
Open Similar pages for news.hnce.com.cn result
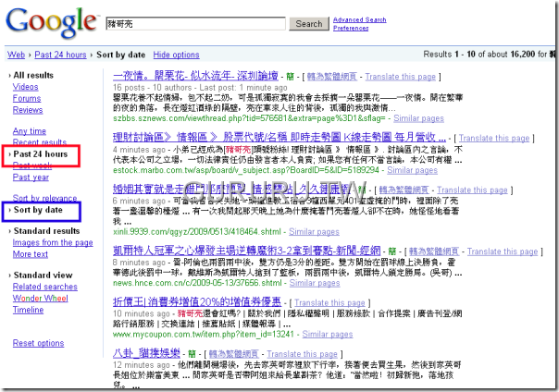(315, 283)
